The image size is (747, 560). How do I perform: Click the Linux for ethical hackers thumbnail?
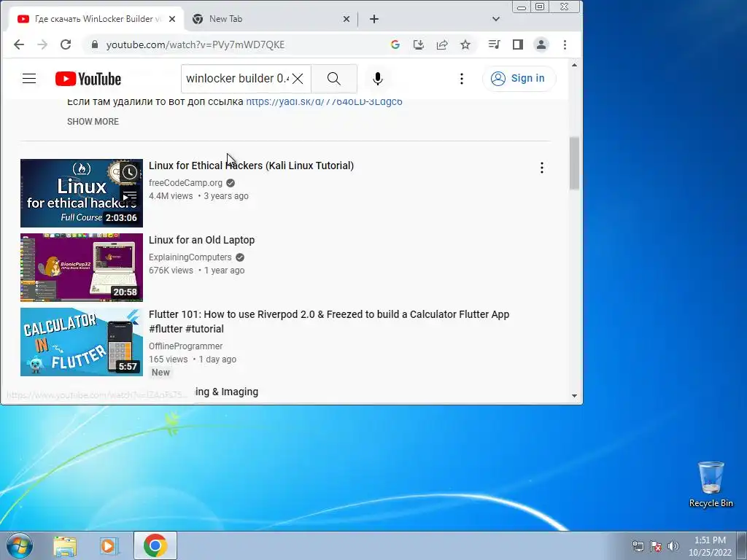[82, 193]
